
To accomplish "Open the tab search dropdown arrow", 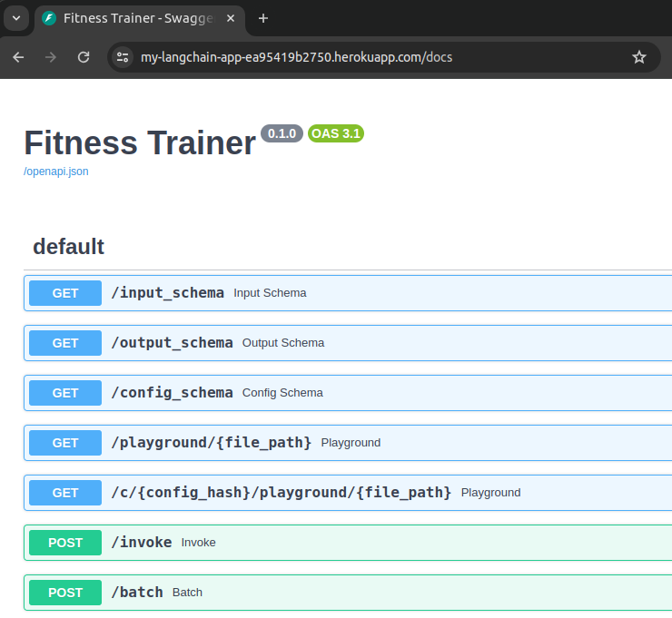I will [x=16, y=18].
